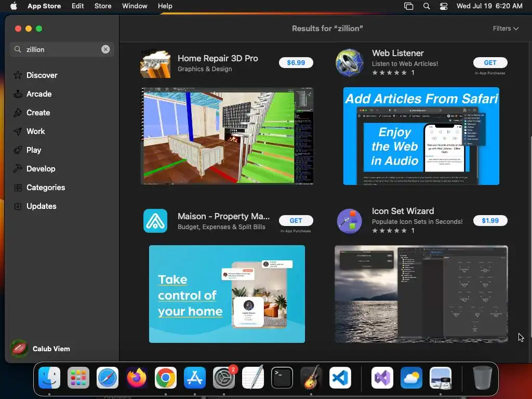
Task: Click App Store icon in the dock
Action: (195, 378)
